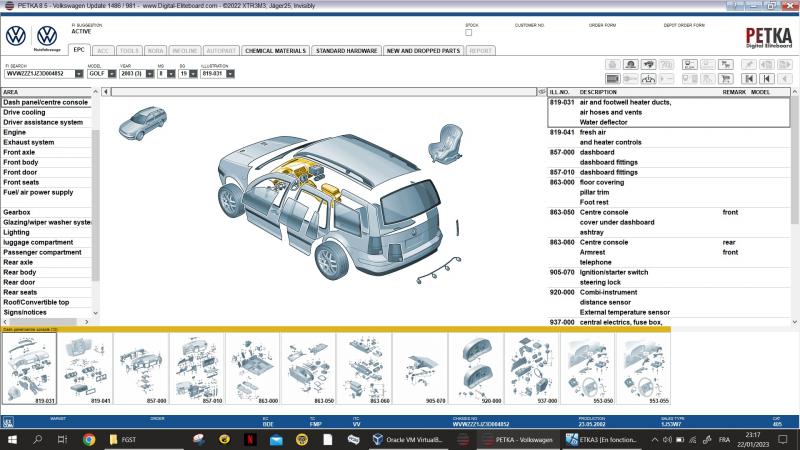Viewport: 800px width, 450px height.
Task: Click the dark battery-shaped toolbar icon
Action: click(613, 79)
